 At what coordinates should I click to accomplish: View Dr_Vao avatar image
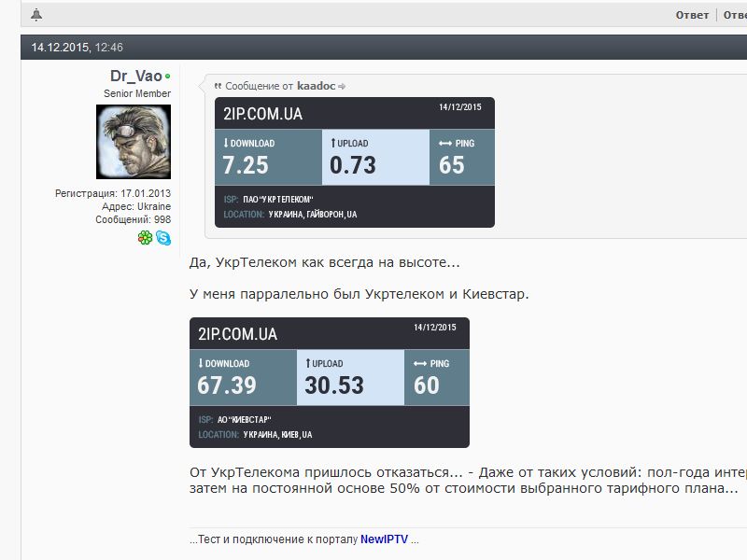tap(134, 142)
